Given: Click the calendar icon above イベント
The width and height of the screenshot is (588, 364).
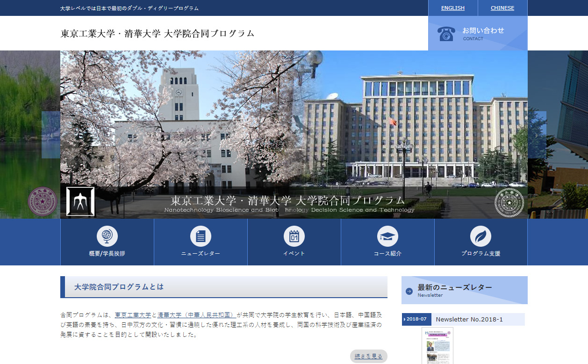Looking at the screenshot, I should [294, 236].
